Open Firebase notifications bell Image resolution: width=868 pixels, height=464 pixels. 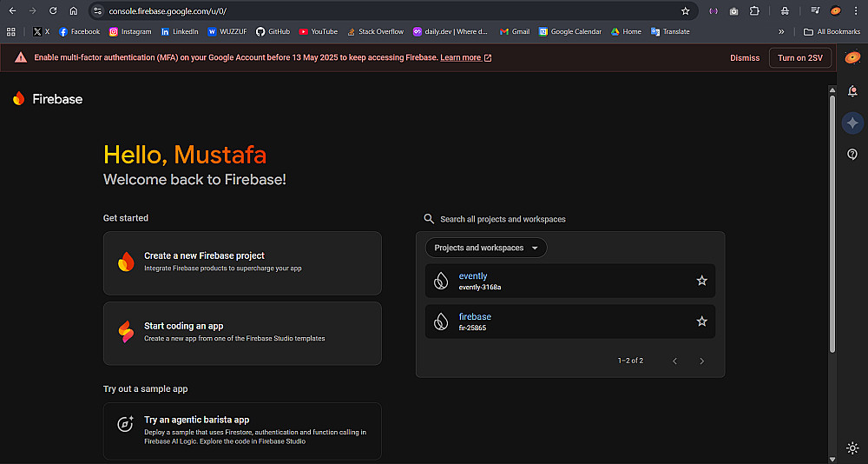(852, 91)
